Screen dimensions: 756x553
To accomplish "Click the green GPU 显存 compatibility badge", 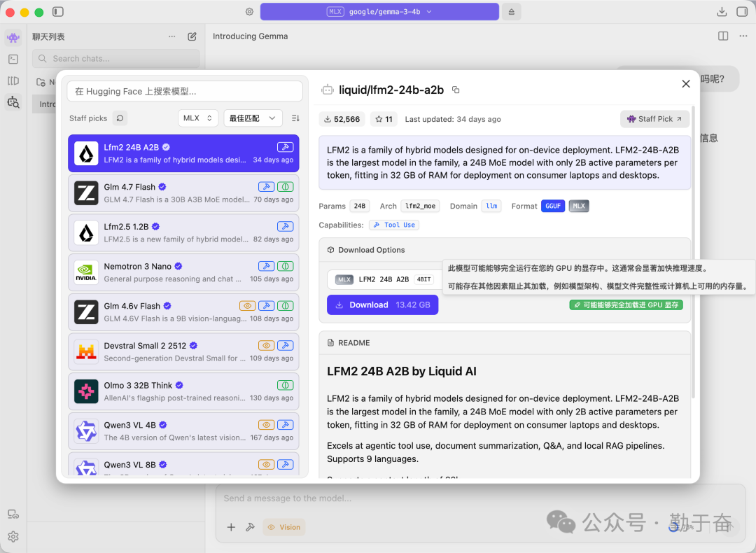I will coord(626,304).
